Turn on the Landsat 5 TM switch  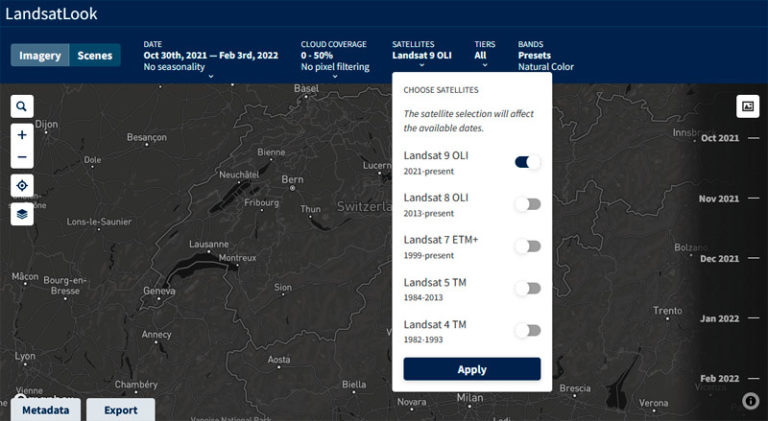tap(528, 288)
